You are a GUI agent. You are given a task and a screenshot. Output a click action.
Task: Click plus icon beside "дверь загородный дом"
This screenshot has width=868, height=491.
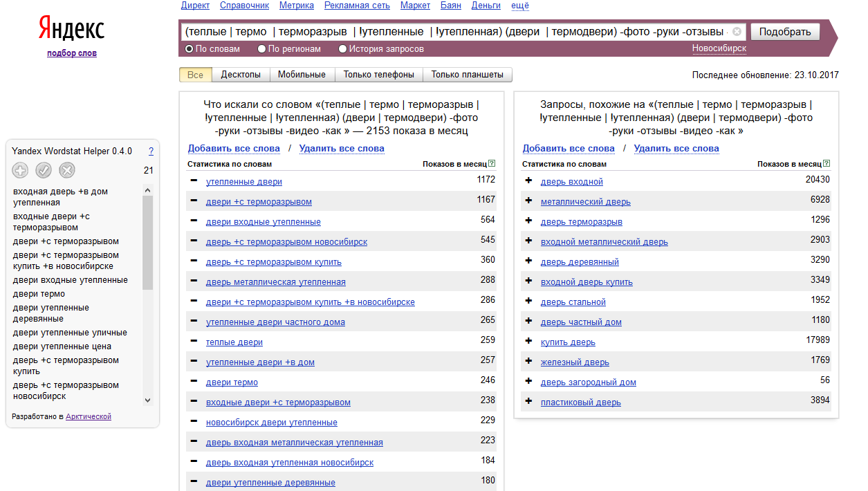click(x=529, y=382)
